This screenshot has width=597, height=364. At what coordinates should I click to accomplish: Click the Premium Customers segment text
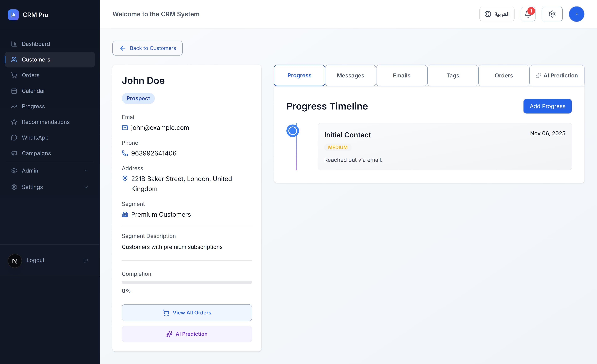click(x=161, y=215)
